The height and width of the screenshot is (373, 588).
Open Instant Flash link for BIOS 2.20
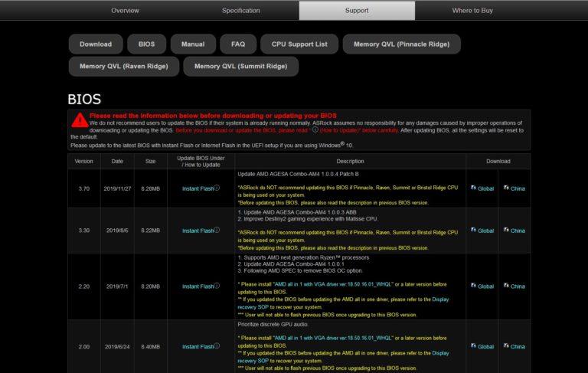tap(198, 286)
